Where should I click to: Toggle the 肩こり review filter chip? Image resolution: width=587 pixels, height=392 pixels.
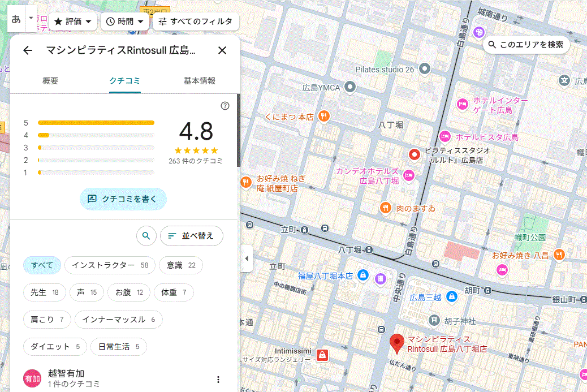coord(48,320)
